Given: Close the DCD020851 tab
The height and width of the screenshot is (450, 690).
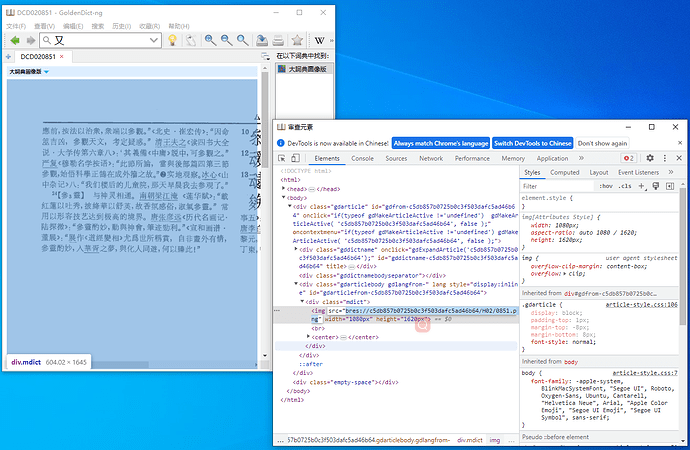Looking at the screenshot, I should [62, 56].
